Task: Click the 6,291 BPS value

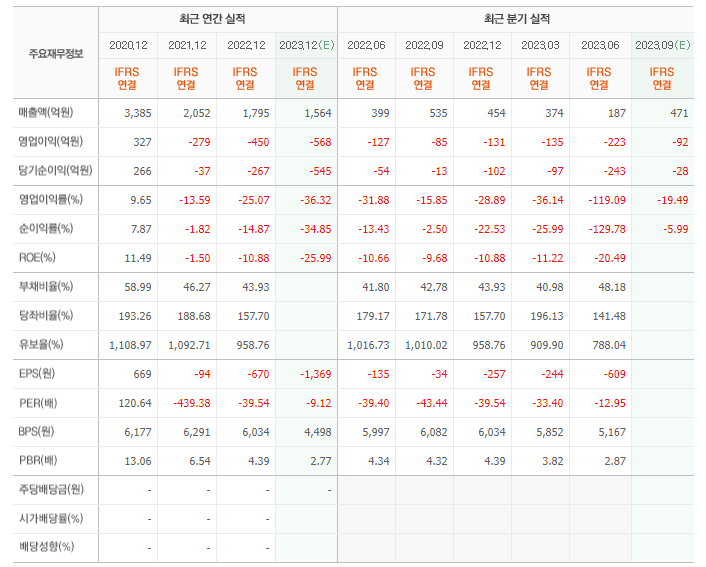Action: point(197,432)
